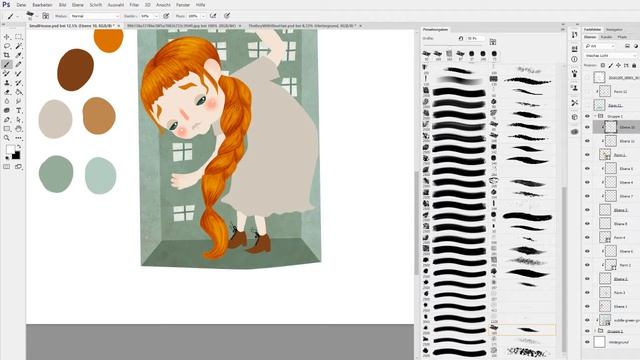Open the Photoshop Ps logo menu

6,4
